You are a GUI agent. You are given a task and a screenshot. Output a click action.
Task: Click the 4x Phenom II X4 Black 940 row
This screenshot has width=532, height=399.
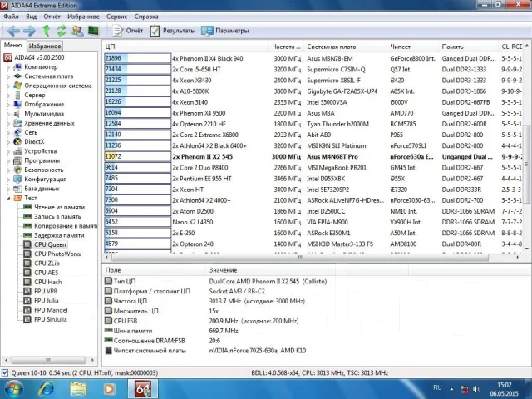313,58
